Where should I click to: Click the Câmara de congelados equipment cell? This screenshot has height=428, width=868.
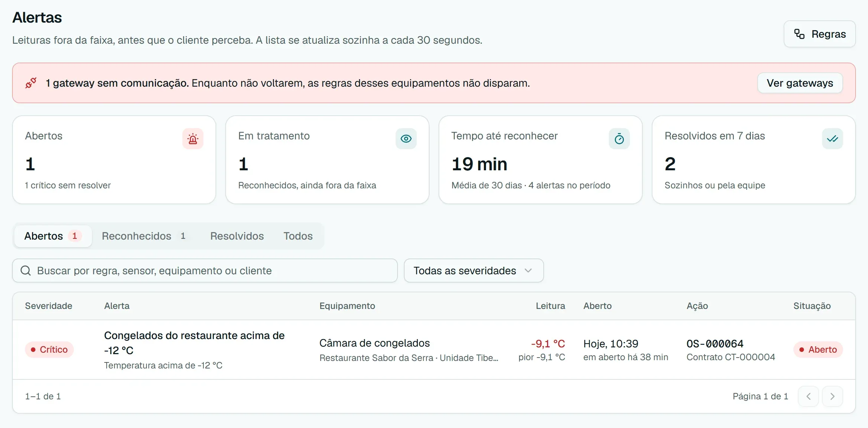coord(374,343)
